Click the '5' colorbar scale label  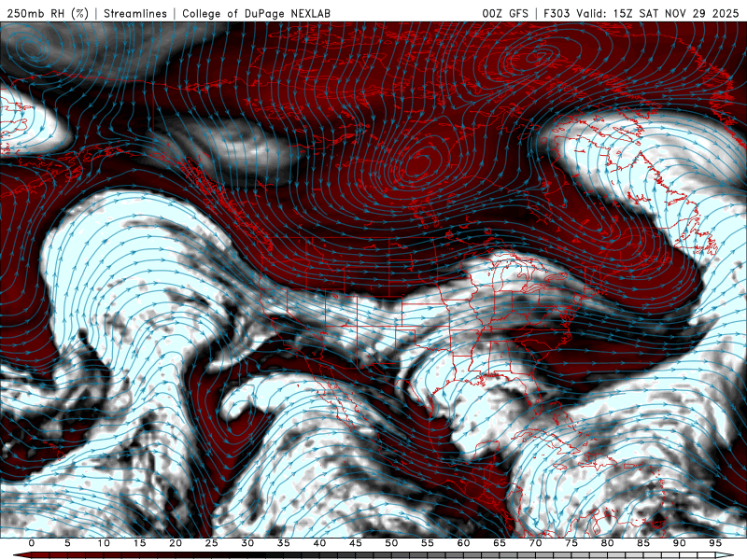click(x=67, y=543)
